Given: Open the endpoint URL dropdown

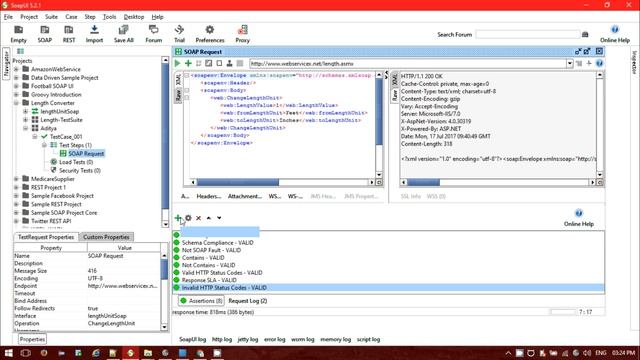Looking at the screenshot, I should coord(569,63).
